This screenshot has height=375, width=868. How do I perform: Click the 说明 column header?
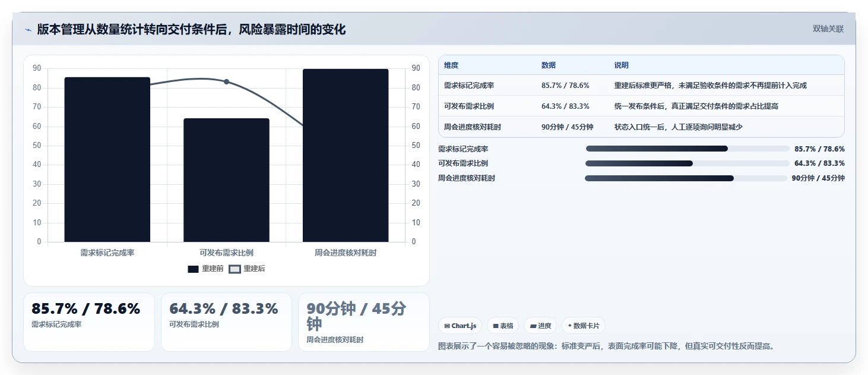[622, 65]
